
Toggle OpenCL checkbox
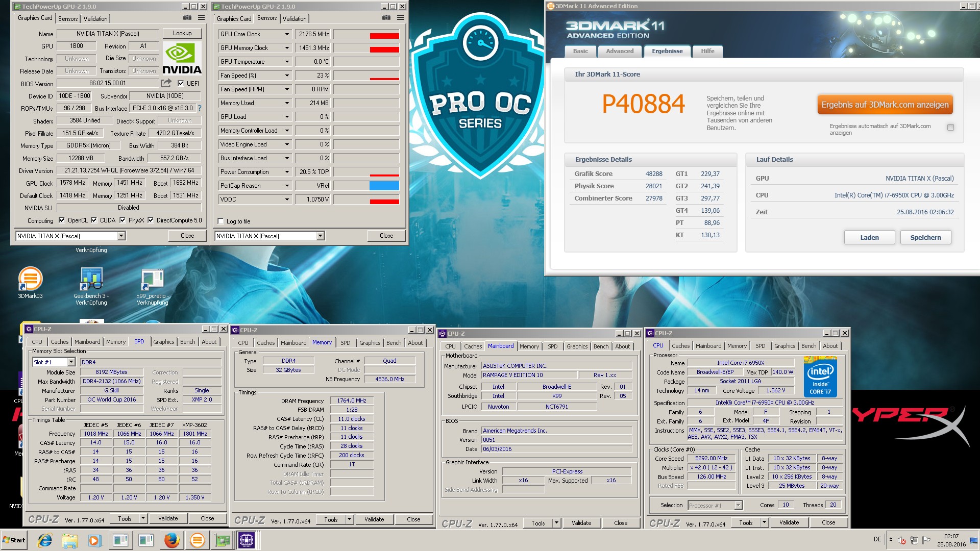pos(62,220)
